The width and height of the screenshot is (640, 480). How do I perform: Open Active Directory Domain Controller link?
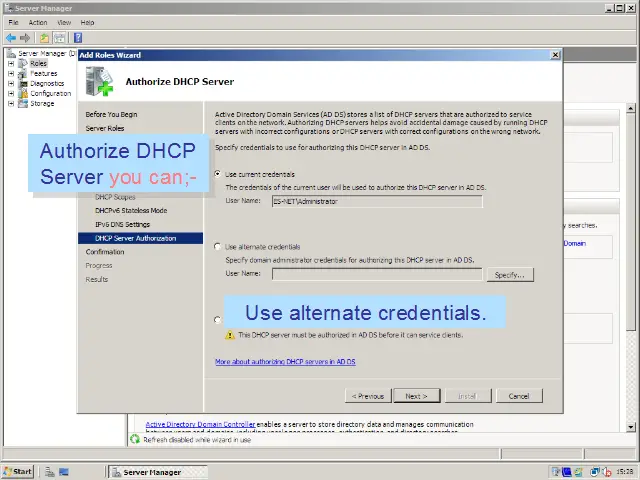200,424
